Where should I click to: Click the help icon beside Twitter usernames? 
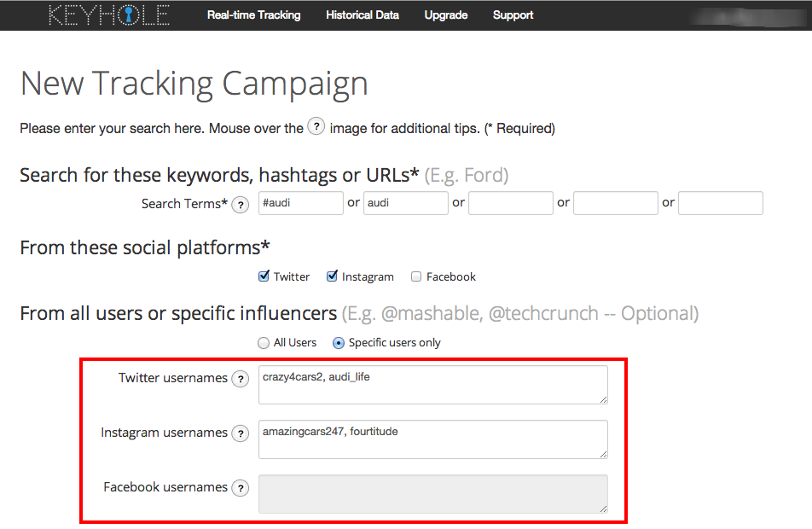tap(241, 379)
